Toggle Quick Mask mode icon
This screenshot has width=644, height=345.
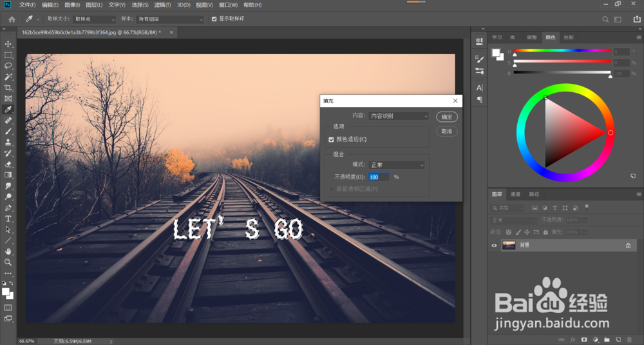[8, 308]
